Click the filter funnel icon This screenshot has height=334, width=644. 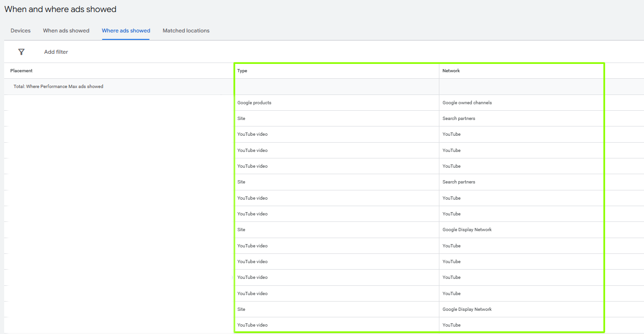tap(21, 52)
